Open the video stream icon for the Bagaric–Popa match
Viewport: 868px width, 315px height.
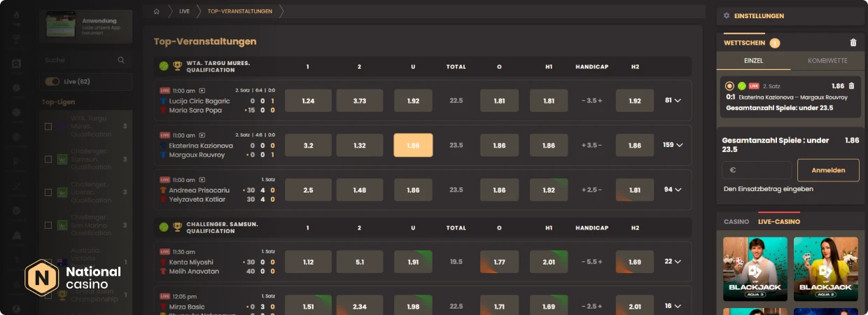click(x=202, y=90)
